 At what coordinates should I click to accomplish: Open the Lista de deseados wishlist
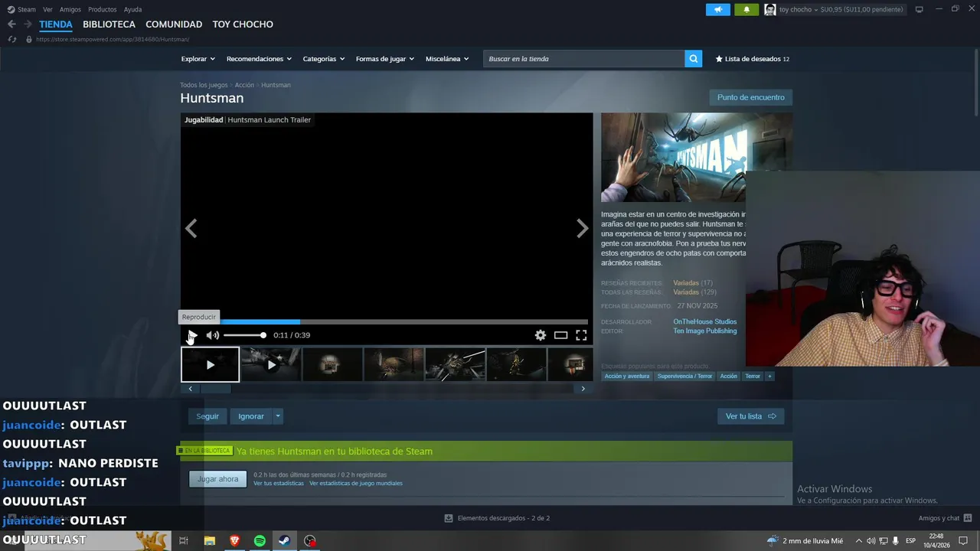click(x=752, y=59)
